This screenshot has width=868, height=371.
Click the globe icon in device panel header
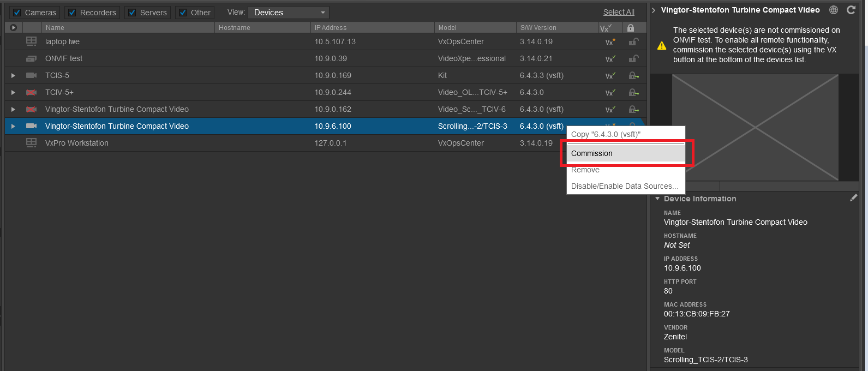[833, 10]
